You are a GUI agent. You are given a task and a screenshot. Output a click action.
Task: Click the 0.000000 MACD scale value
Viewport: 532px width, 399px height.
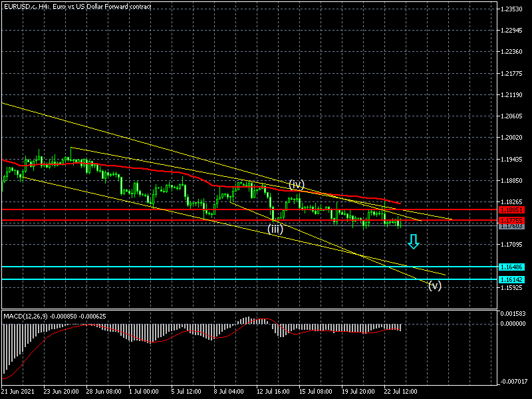[513, 324]
